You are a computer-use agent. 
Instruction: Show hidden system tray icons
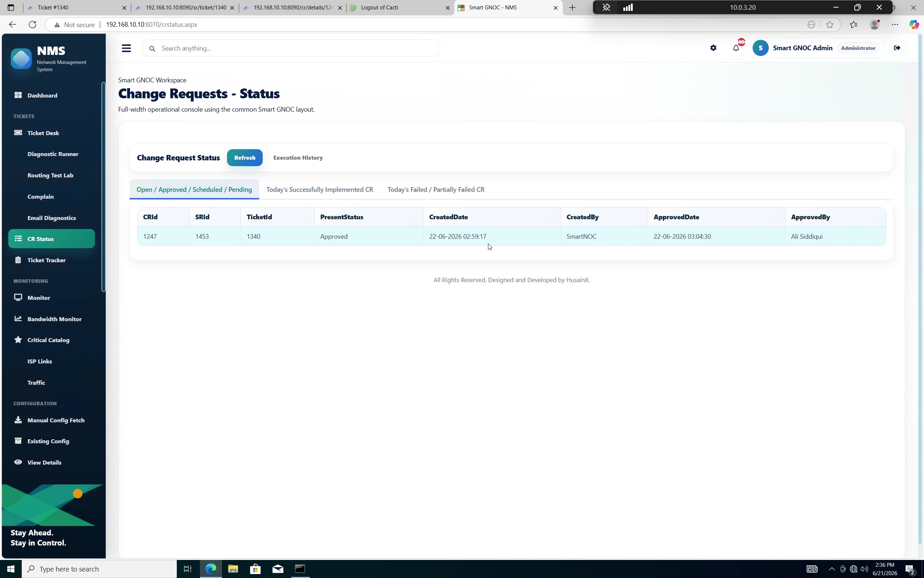click(832, 569)
